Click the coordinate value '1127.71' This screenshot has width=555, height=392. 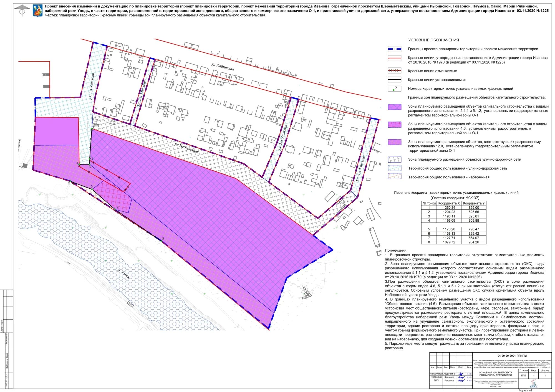(x=449, y=238)
